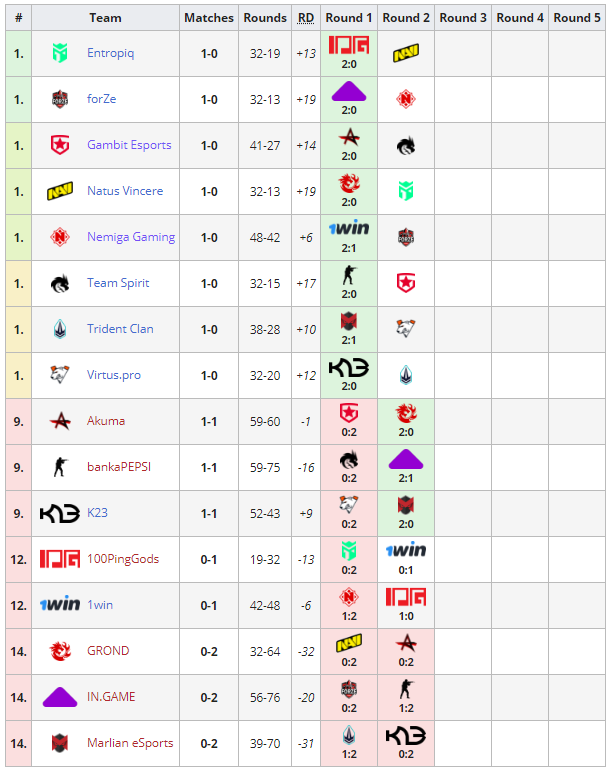Open the Nemiga Gaming team link

click(x=130, y=237)
